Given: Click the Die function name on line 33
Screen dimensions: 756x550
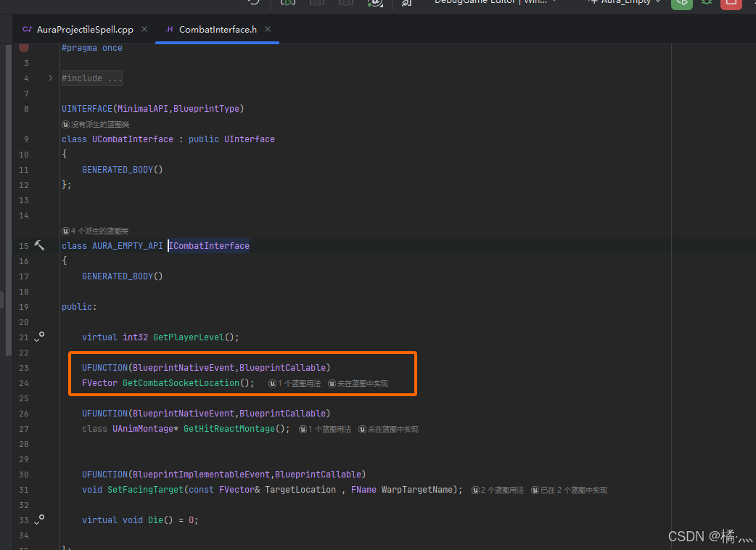Looking at the screenshot, I should pyautogui.click(x=155, y=520).
